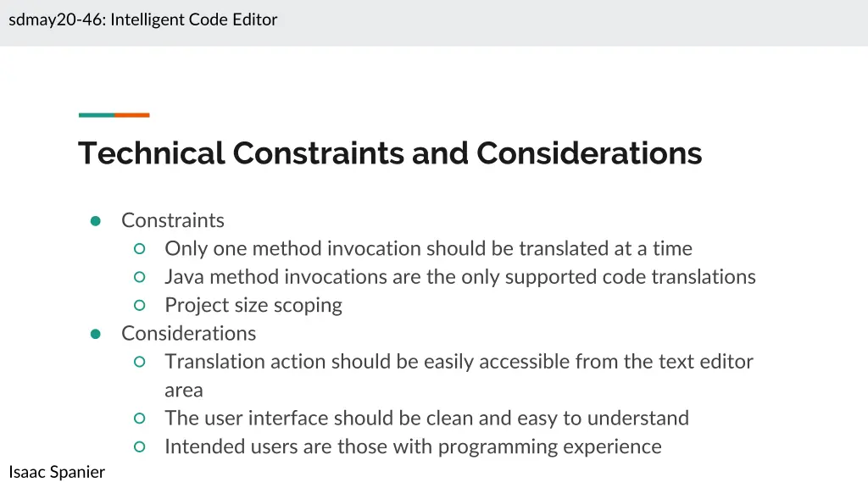Screen dimensions: 868x488
Task: Click the hollow bullet before "Intended users"
Action: [x=140, y=446]
